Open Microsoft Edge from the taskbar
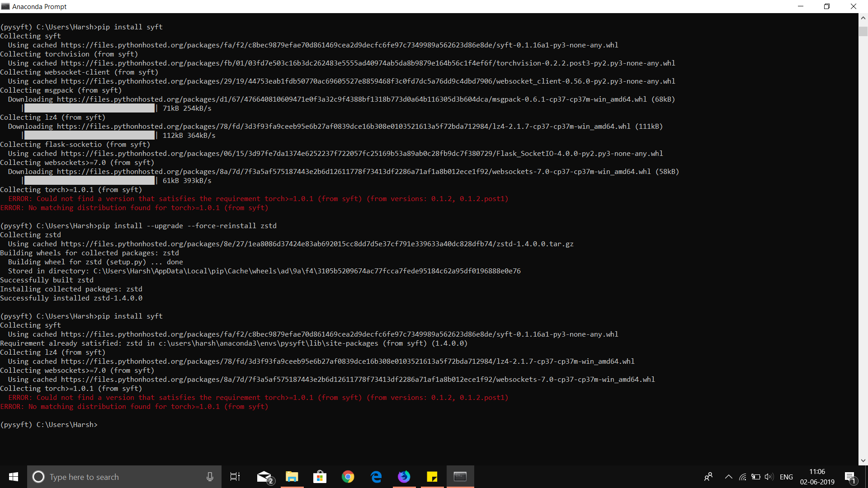868x488 pixels. tap(376, 477)
